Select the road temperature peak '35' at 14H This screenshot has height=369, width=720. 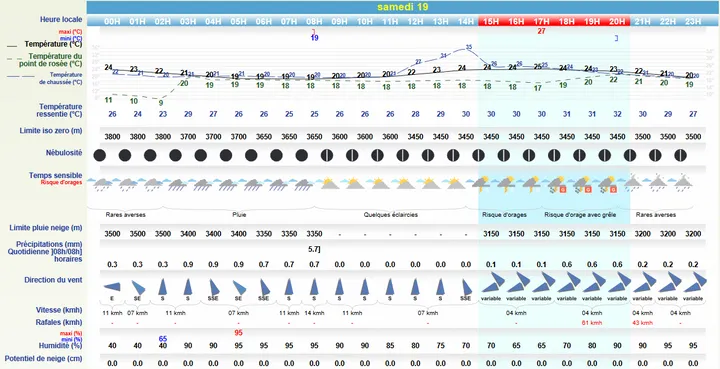click(468, 47)
